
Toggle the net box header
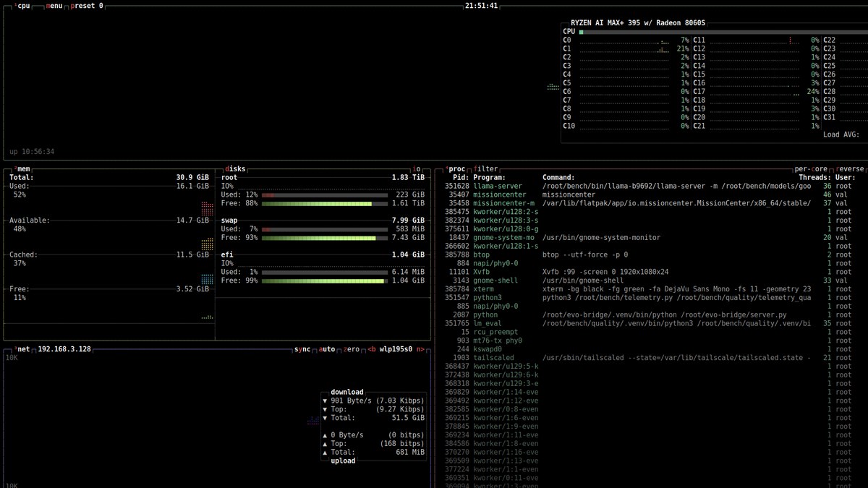tap(22, 349)
